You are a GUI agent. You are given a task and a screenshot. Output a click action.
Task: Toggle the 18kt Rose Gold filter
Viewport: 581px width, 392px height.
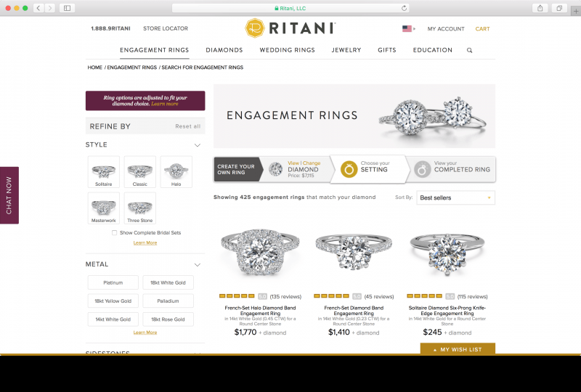point(168,319)
